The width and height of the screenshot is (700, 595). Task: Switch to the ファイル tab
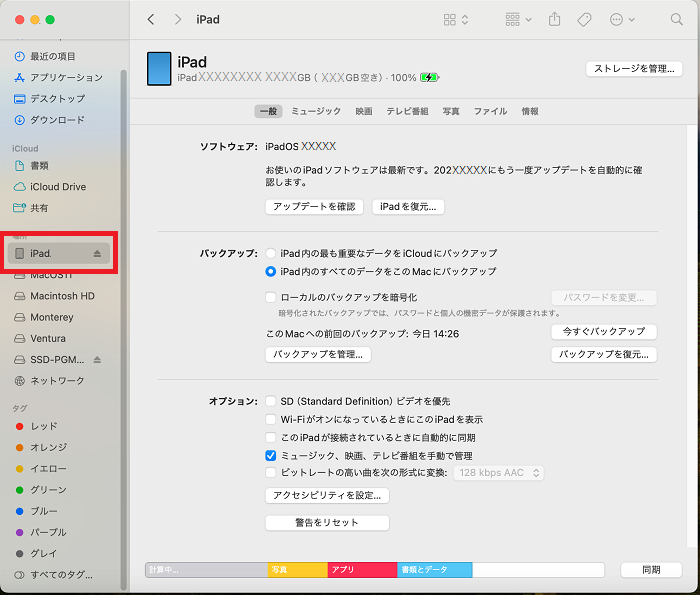(490, 111)
